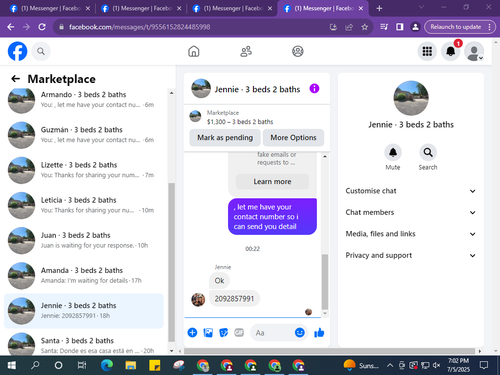The height and width of the screenshot is (375, 500).
Task: Open a new browser tab
Action: point(379,8)
